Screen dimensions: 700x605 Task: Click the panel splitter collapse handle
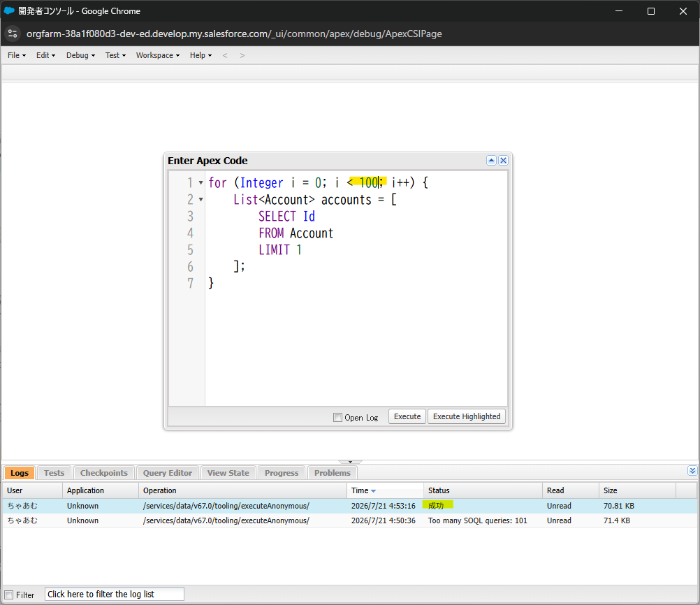pyautogui.click(x=350, y=462)
